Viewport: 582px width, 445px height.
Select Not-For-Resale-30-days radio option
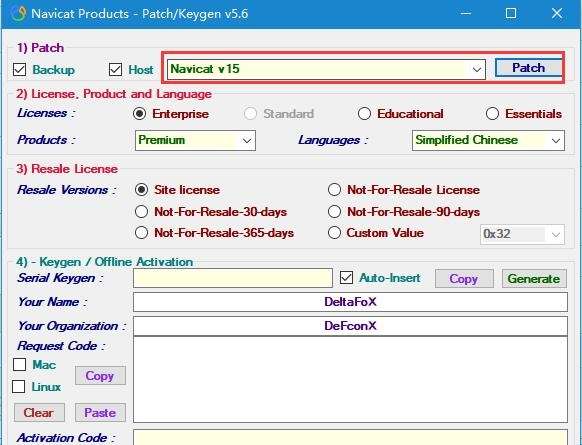(141, 212)
